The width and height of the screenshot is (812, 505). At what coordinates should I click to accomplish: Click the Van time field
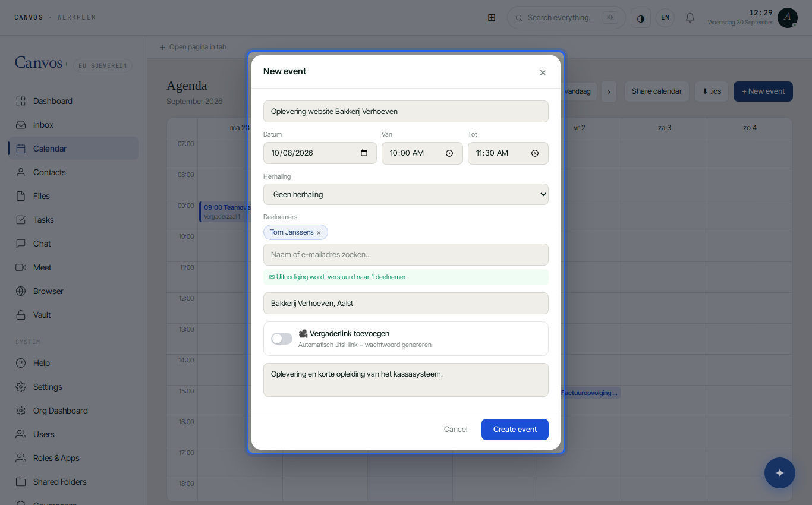click(422, 153)
